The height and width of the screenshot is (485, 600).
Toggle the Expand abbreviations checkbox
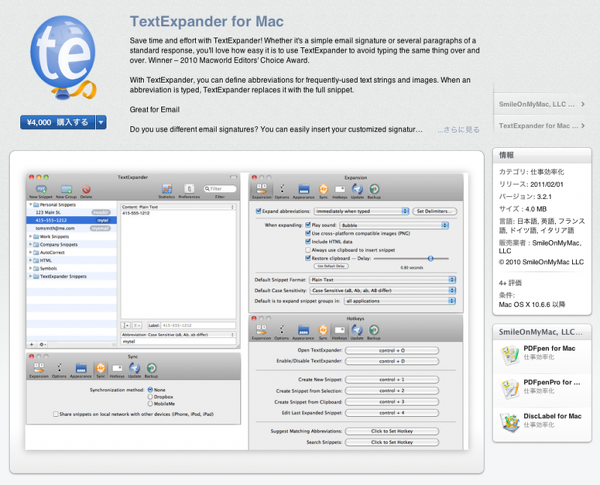click(258, 211)
